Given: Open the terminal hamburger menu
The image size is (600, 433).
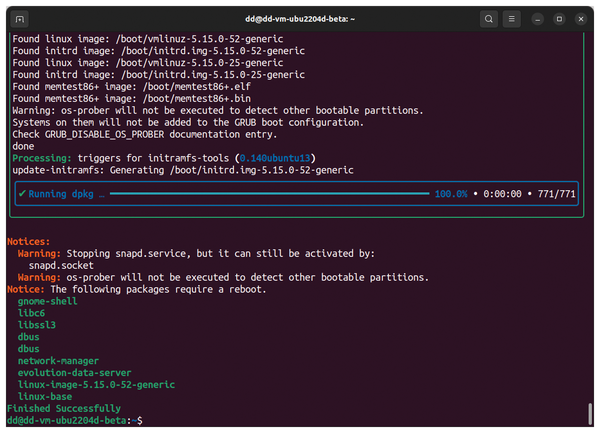Looking at the screenshot, I should [x=512, y=19].
